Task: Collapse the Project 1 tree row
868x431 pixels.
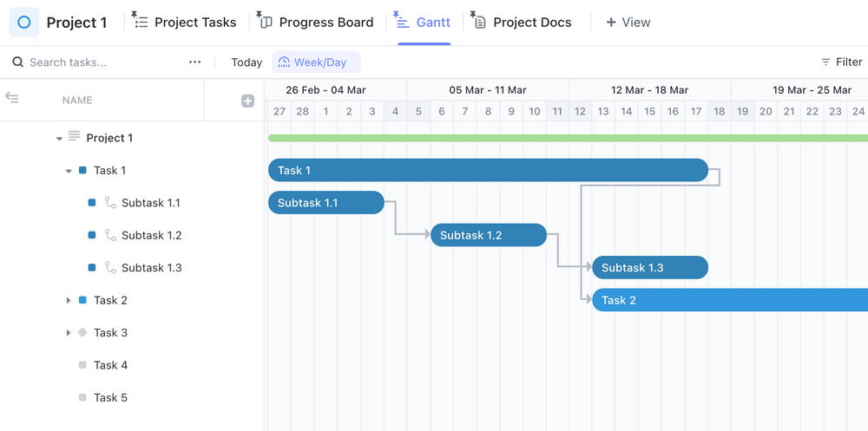Action: [x=59, y=139]
